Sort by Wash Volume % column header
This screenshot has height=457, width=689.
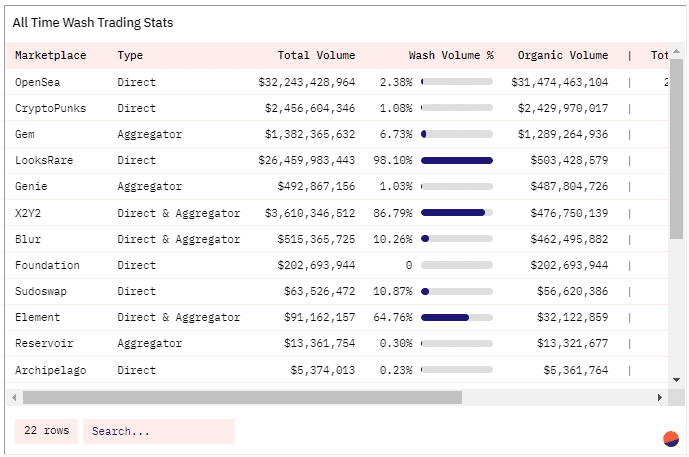click(451, 55)
